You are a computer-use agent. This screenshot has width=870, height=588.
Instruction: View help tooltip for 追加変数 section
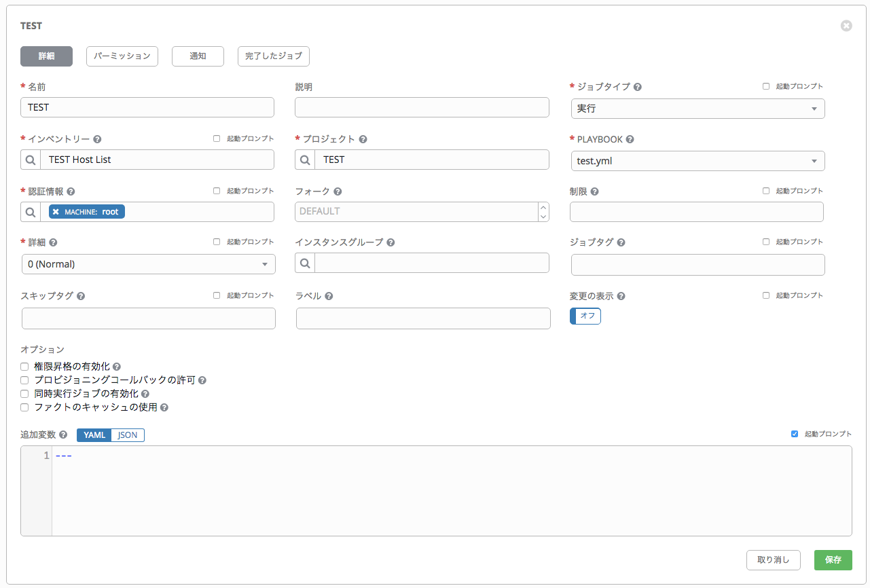point(63,435)
